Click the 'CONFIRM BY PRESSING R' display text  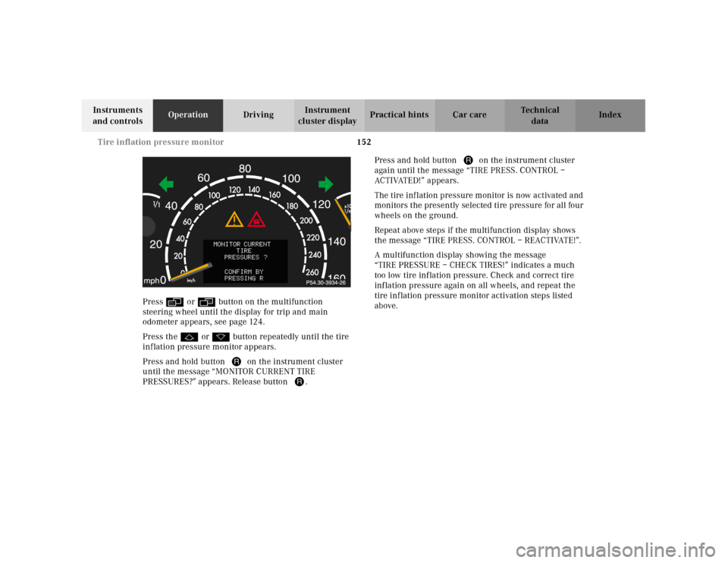[x=244, y=275]
